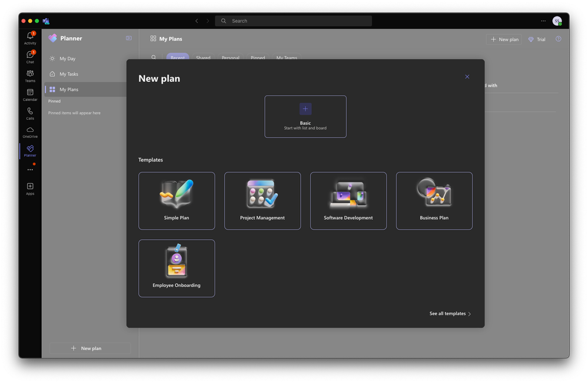Image resolution: width=588 pixels, height=383 pixels.
Task: Select the Planner icon in app rail
Action: pyautogui.click(x=30, y=151)
